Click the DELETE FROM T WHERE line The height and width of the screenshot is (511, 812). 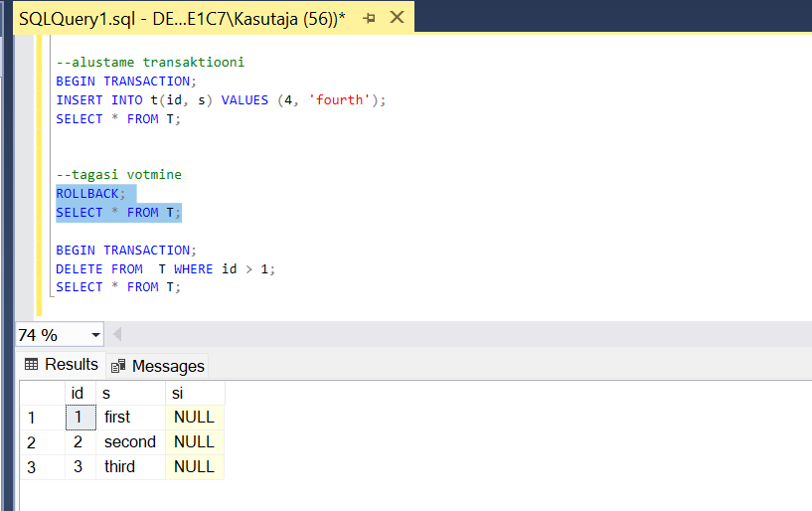(x=166, y=269)
